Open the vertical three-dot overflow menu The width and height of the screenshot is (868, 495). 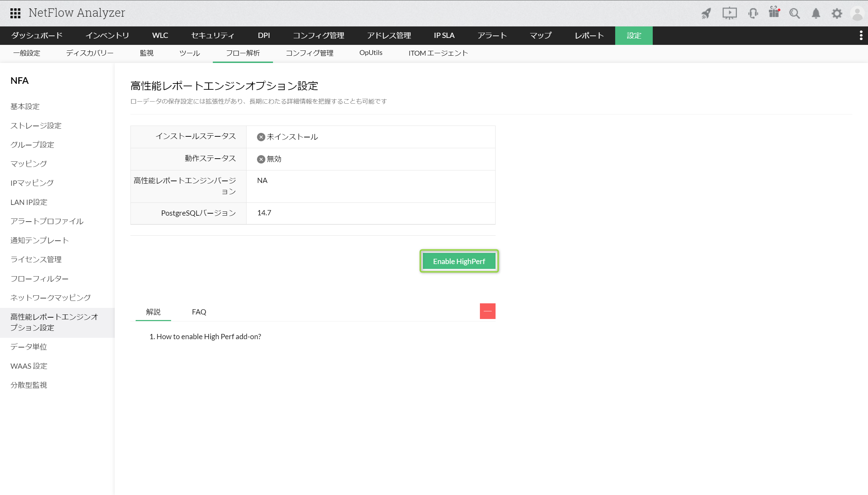(x=861, y=35)
